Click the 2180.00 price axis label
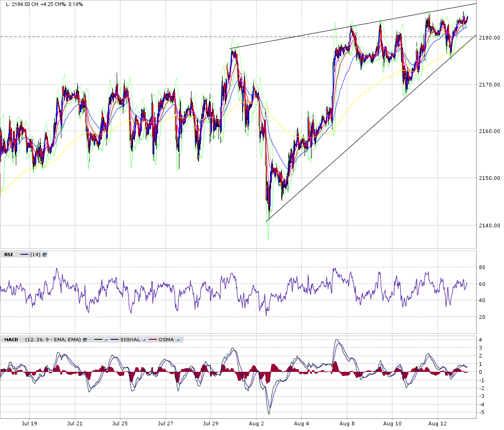Viewport: 504px width, 430px height. (x=490, y=38)
